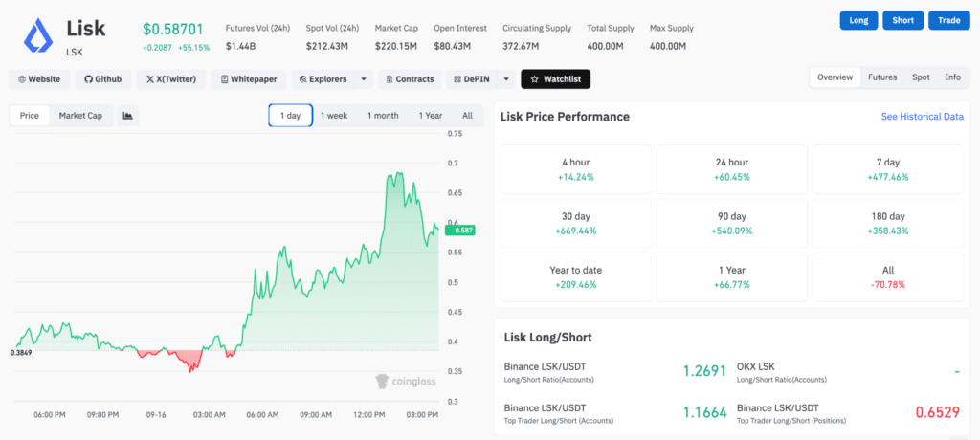The image size is (980, 440).
Task: Switch to the Overview tab
Action: tap(835, 77)
